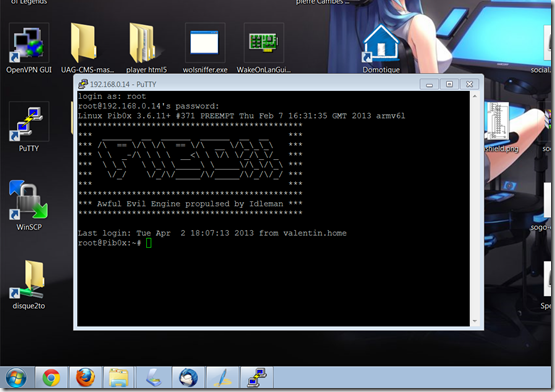This screenshot has width=555, height=392.
Task: Open Firefox from the taskbar
Action: pyautogui.click(x=85, y=377)
